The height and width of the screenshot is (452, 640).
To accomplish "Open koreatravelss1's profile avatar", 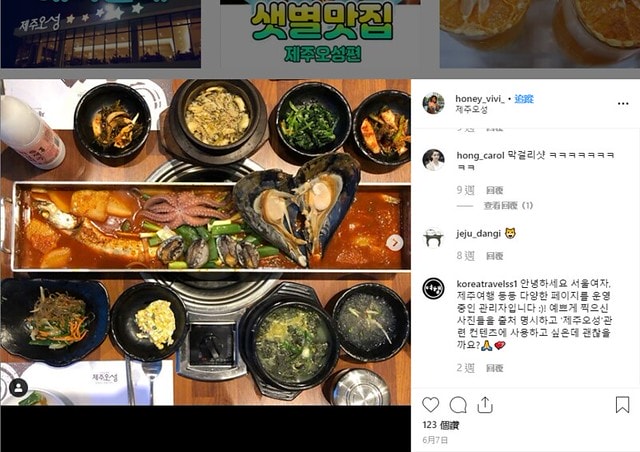I will 433,289.
